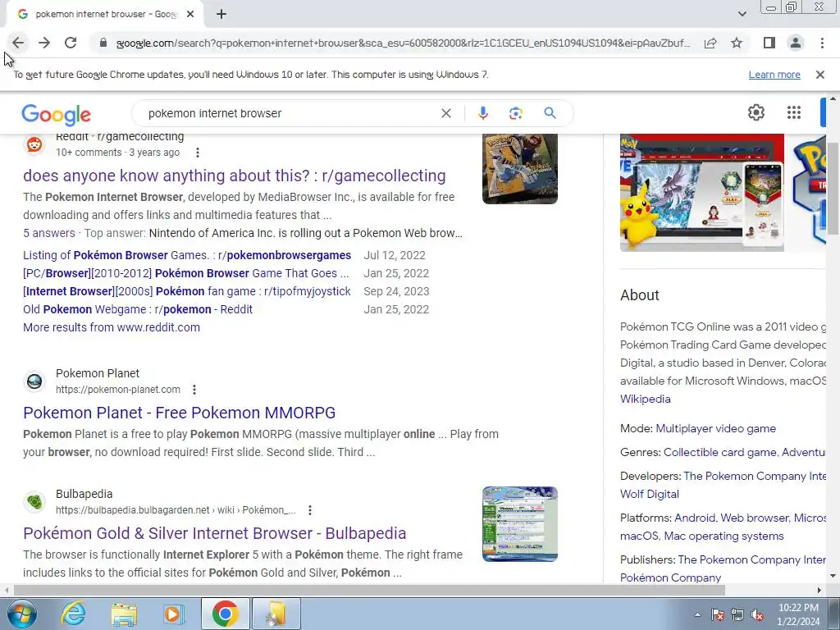Open the tab search chevron in title bar
This screenshot has height=630, width=840.
(742, 14)
